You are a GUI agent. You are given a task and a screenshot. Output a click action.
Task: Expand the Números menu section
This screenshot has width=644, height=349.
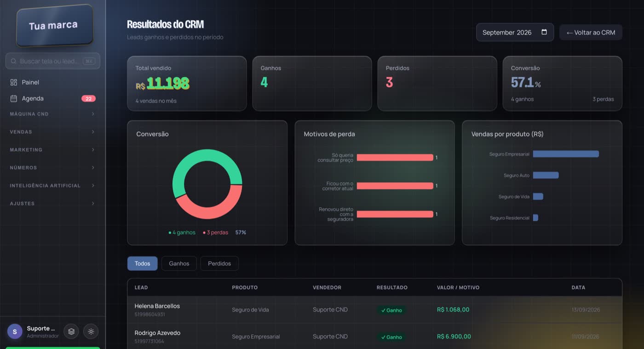tap(52, 168)
